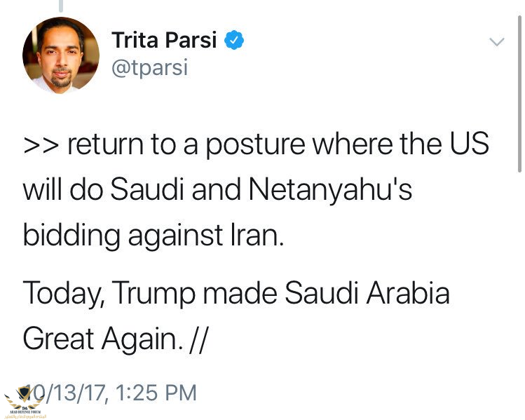This screenshot has height=420, width=525.
Task: Click the word Netanyahu's in the tweet
Action: tap(330, 189)
